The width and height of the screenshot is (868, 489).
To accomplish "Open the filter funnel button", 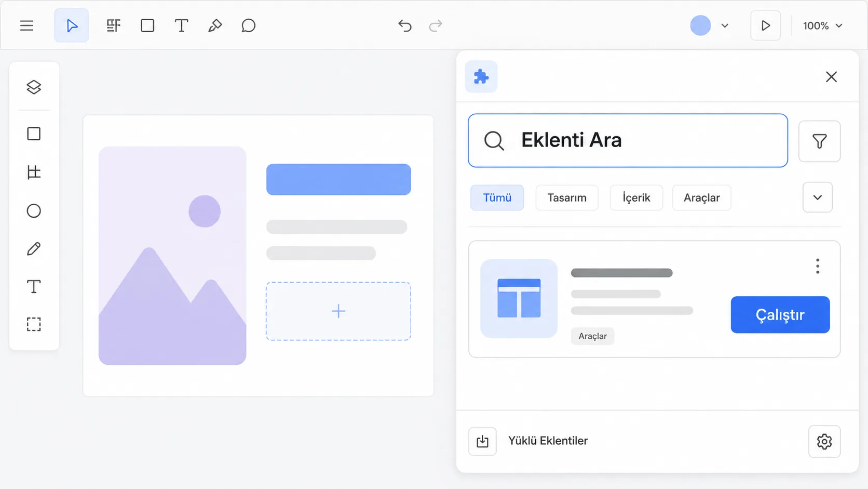I will click(819, 141).
